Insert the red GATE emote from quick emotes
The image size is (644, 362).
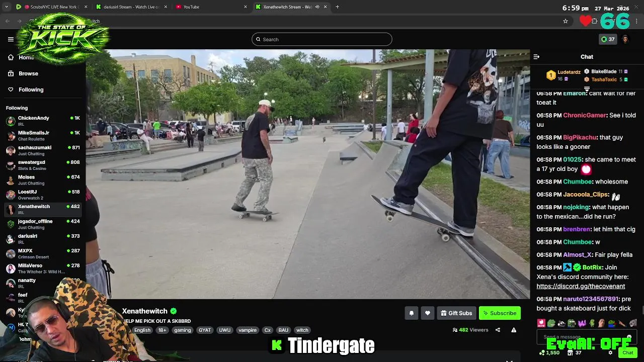coord(541,323)
